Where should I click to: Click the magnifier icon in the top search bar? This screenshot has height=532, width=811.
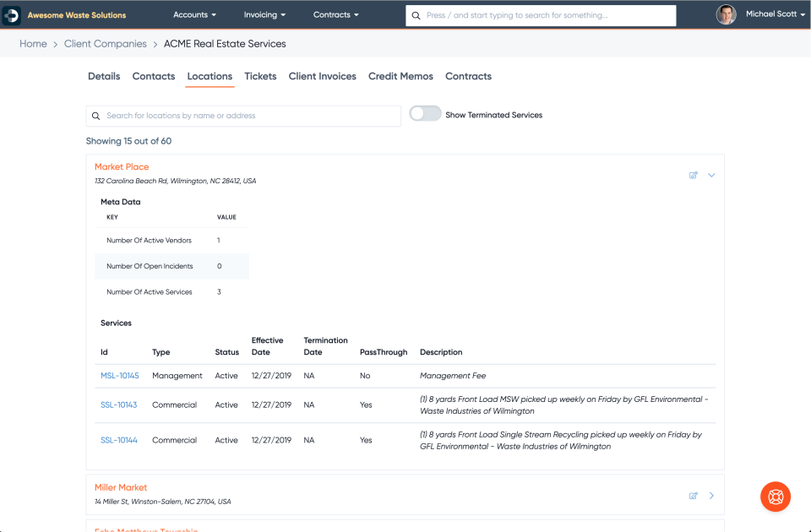[x=415, y=15]
